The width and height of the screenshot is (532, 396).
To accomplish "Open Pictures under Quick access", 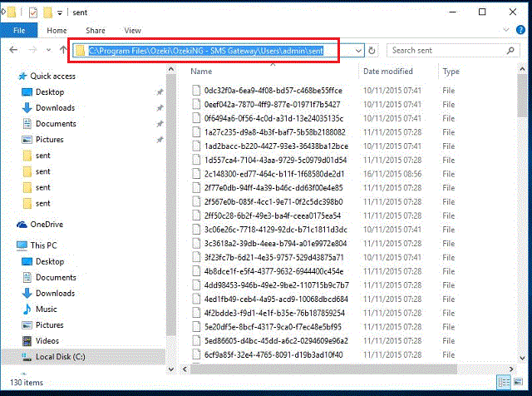I will (50, 140).
